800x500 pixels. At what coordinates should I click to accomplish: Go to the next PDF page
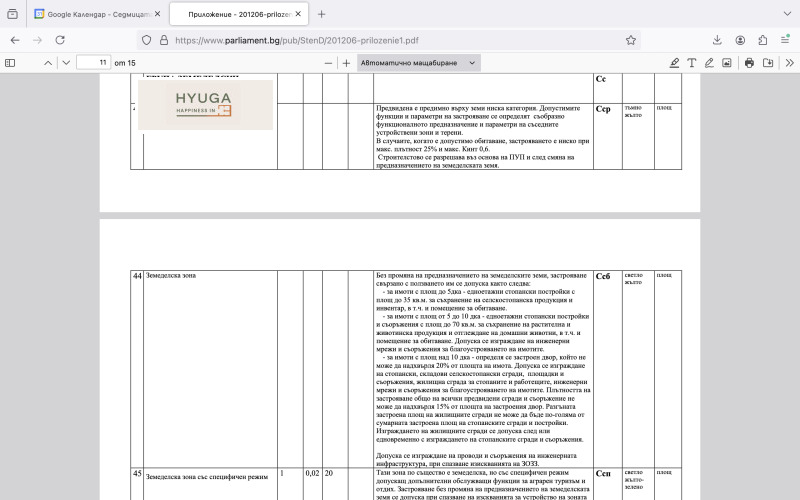point(66,63)
